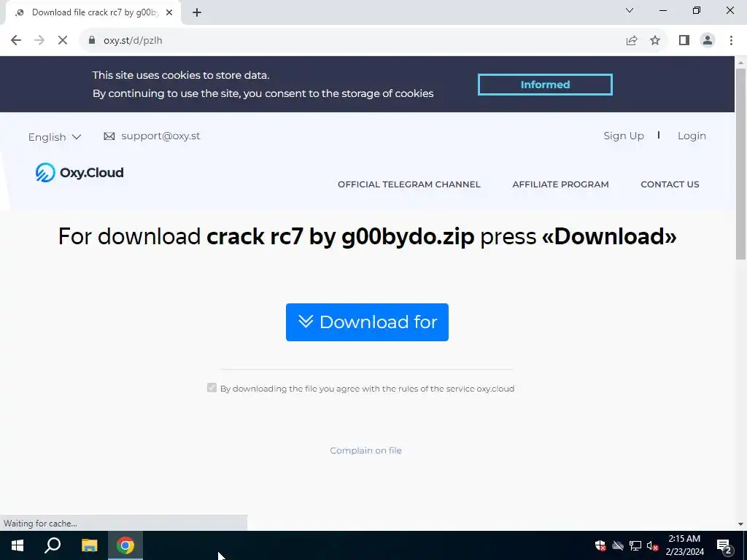Screen dimensions: 747x560
Task: Click the support email envelope icon
Action: [x=109, y=136]
